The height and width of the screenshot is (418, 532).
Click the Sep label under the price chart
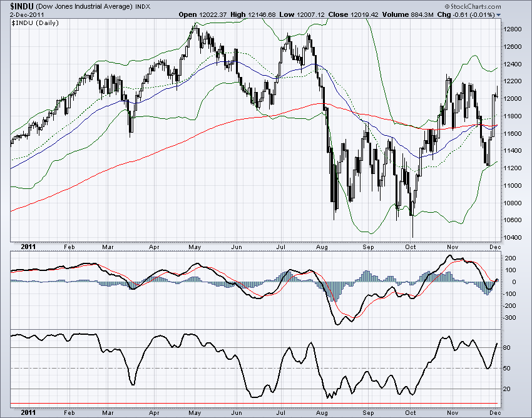(368, 247)
